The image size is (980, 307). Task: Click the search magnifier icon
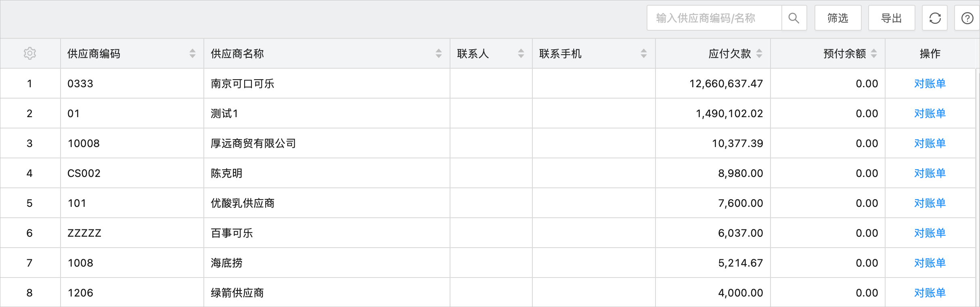click(794, 18)
